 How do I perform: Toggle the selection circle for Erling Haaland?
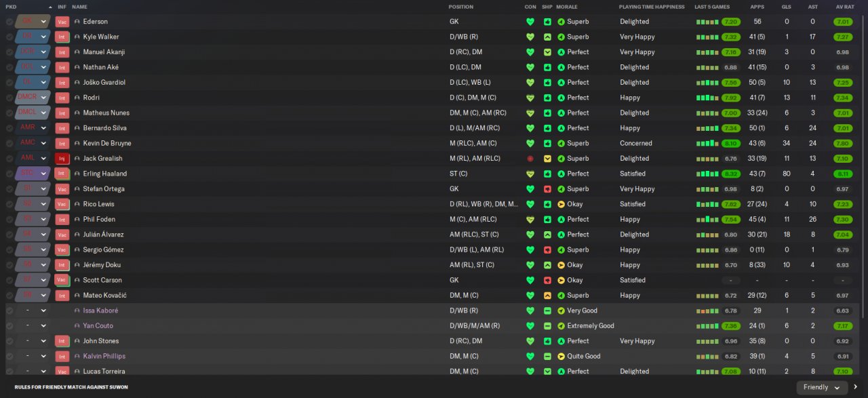9,174
